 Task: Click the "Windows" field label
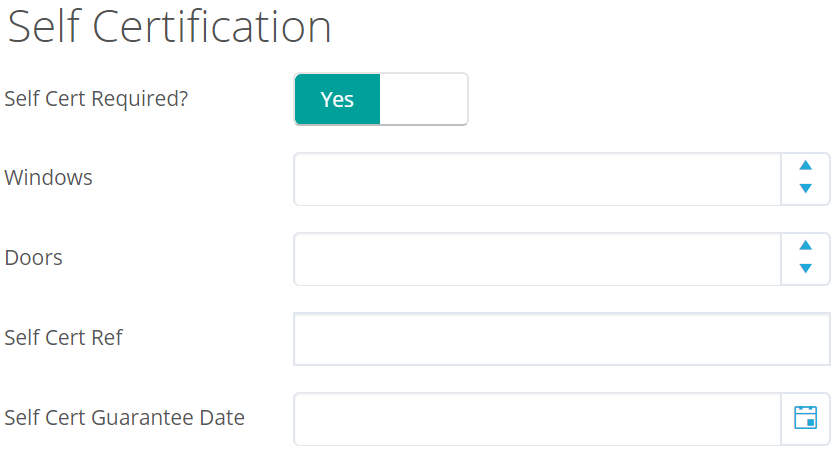(x=49, y=178)
